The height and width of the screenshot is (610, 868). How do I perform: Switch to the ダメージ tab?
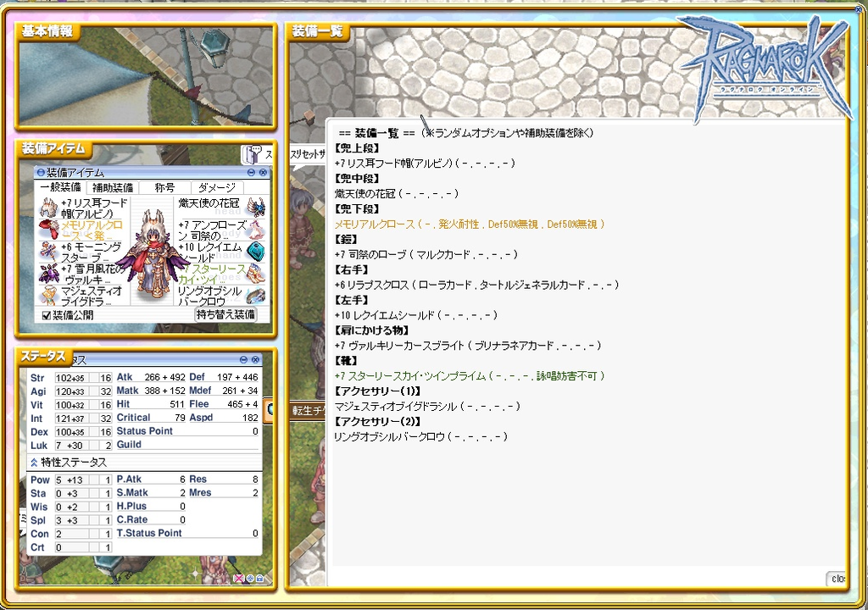point(217,187)
